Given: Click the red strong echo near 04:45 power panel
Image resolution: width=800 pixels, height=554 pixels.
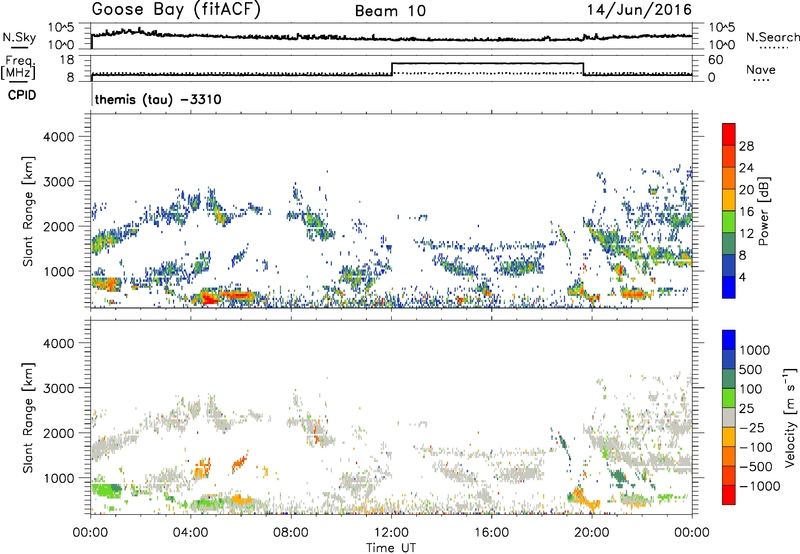Looking at the screenshot, I should tap(208, 299).
